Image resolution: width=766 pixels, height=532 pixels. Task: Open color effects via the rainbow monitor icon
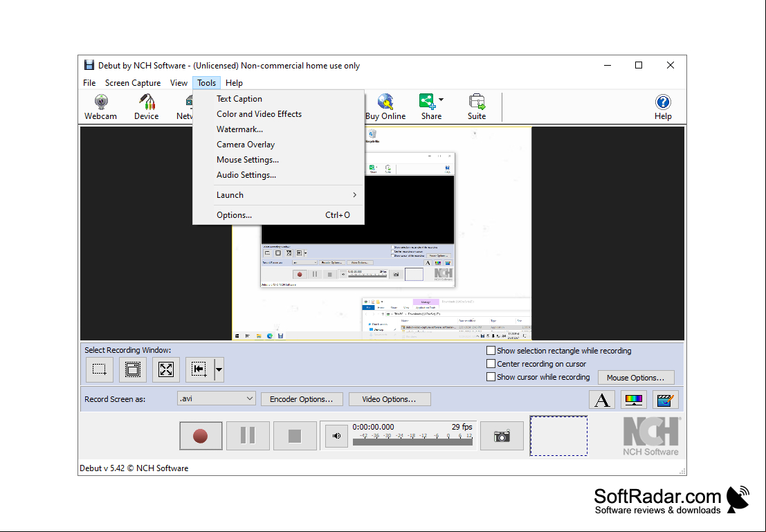point(634,400)
